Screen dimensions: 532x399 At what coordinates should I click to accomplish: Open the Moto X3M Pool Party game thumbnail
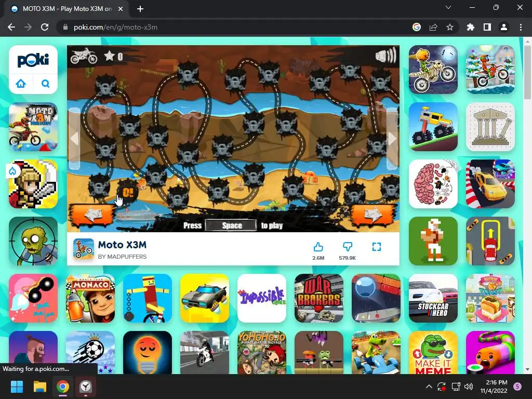click(33, 127)
